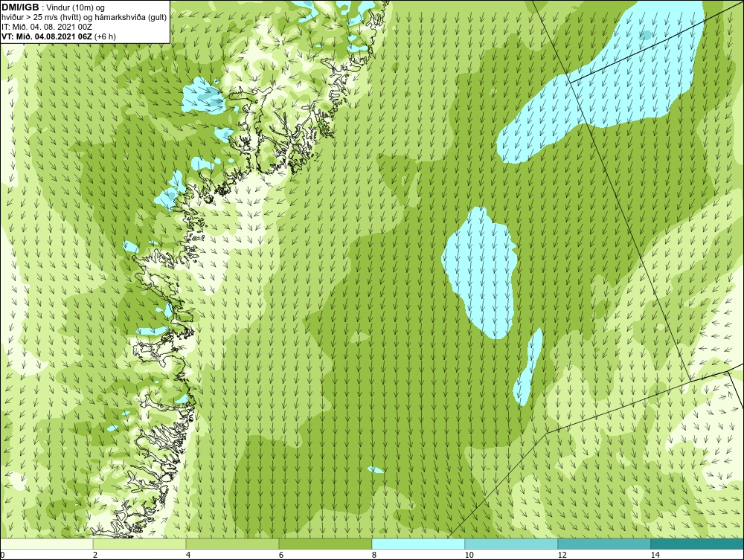
Task: Pick the light cyan 8–10 m/s legend swatch
Action: tap(418, 544)
